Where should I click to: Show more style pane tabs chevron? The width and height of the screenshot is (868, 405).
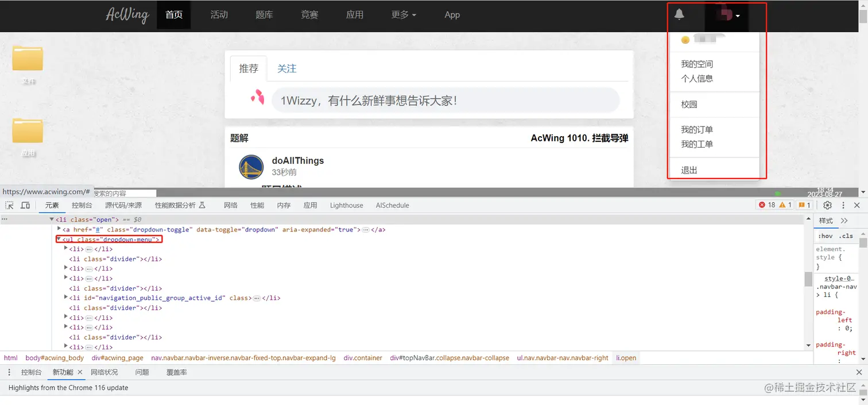(x=844, y=221)
